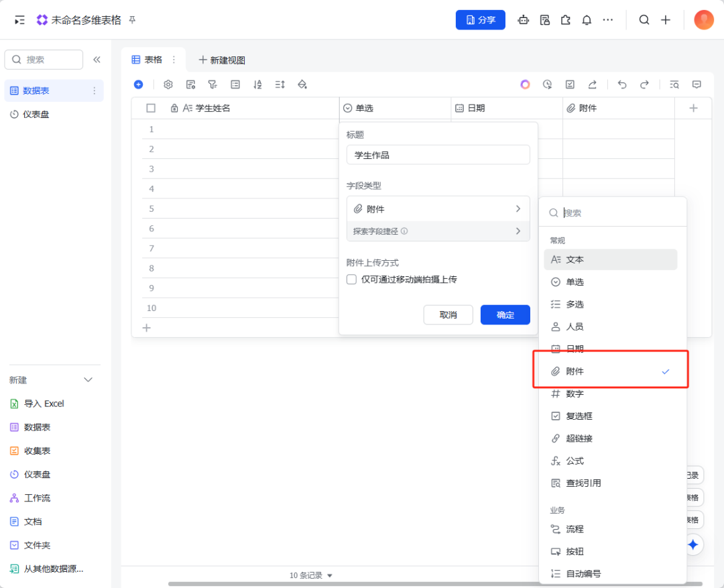This screenshot has width=724, height=588.
Task: Open the plugin puzzle-piece icon
Action: (x=566, y=20)
